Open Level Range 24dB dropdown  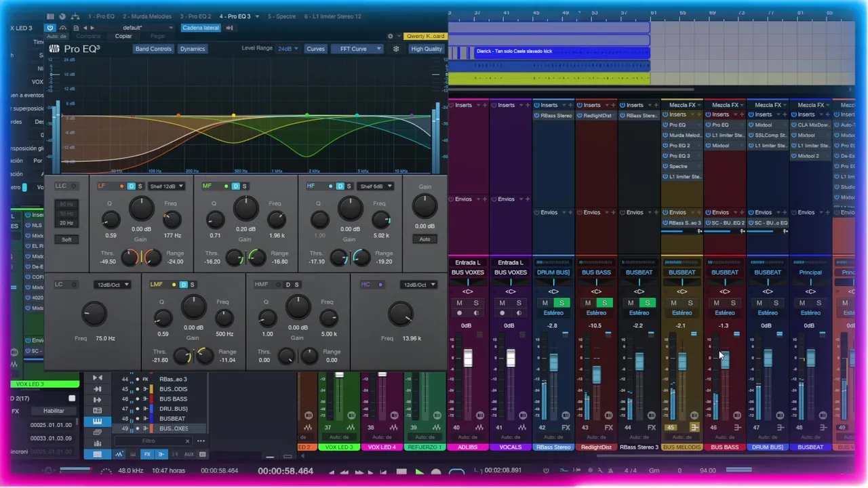click(288, 49)
